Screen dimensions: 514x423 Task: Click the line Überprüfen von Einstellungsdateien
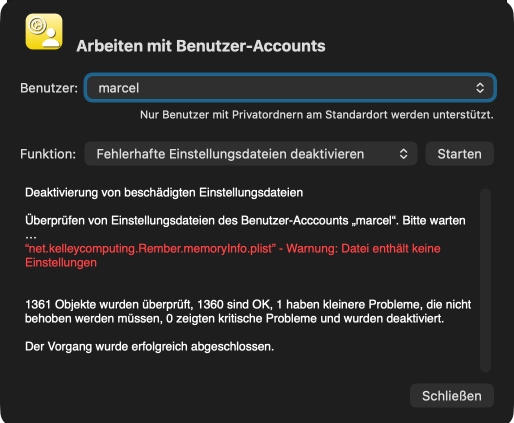coord(245,228)
